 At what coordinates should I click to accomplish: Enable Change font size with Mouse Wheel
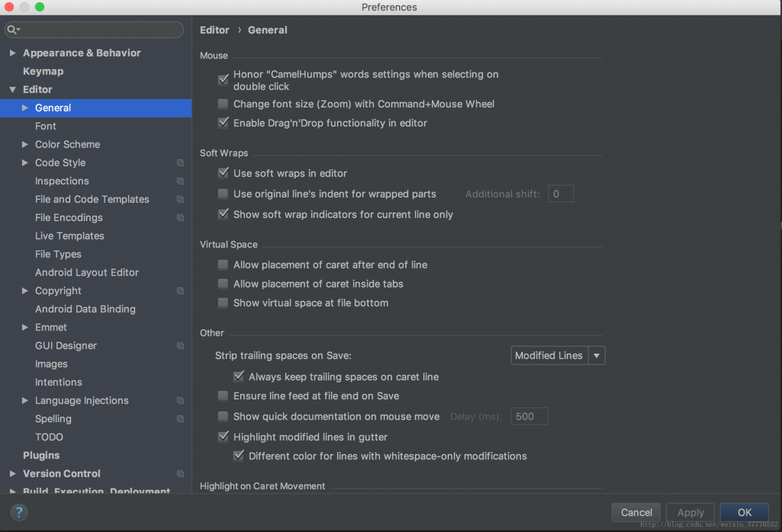(x=223, y=104)
